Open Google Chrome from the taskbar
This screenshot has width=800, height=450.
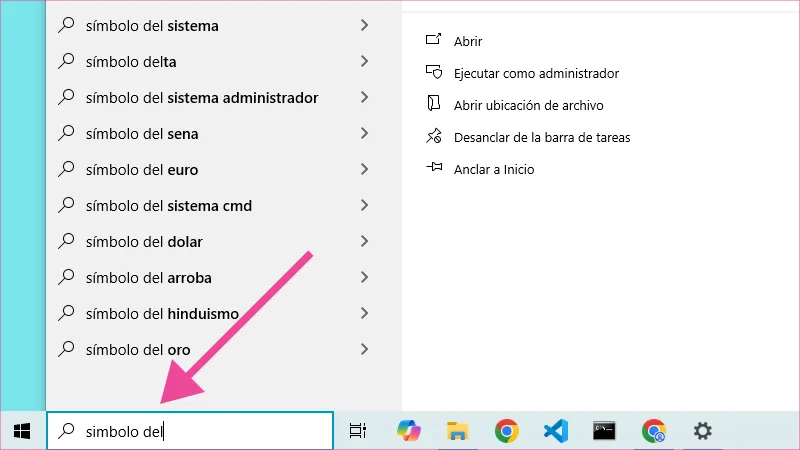[506, 431]
